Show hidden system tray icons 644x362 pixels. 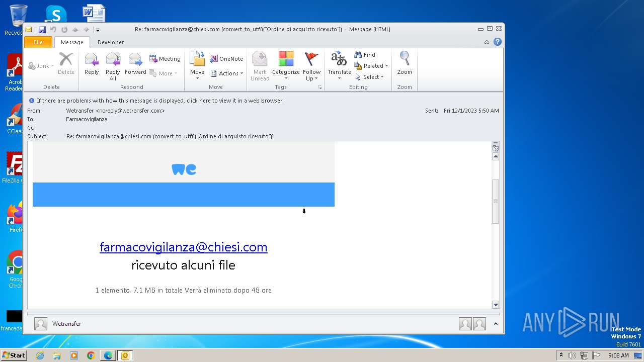561,355
